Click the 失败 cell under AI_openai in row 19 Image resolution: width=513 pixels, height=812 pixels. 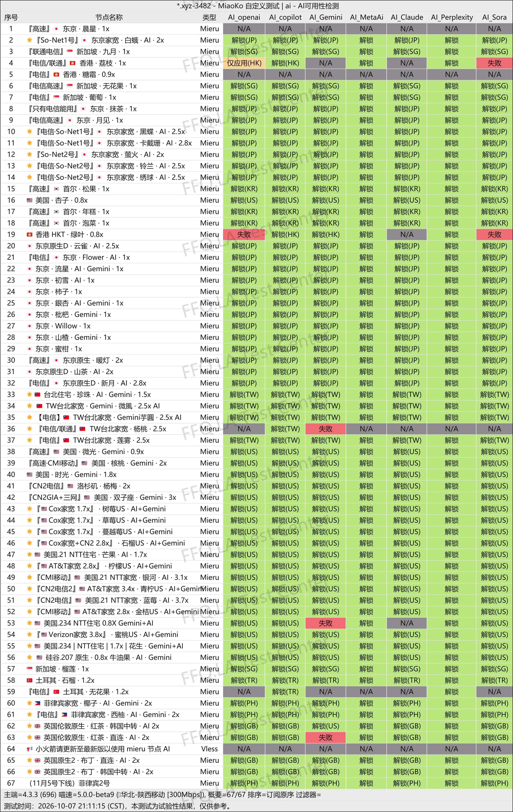point(244,234)
